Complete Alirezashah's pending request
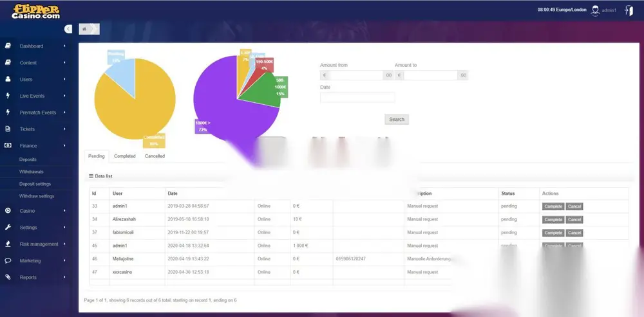Image resolution: width=644 pixels, height=317 pixels. pyautogui.click(x=553, y=219)
